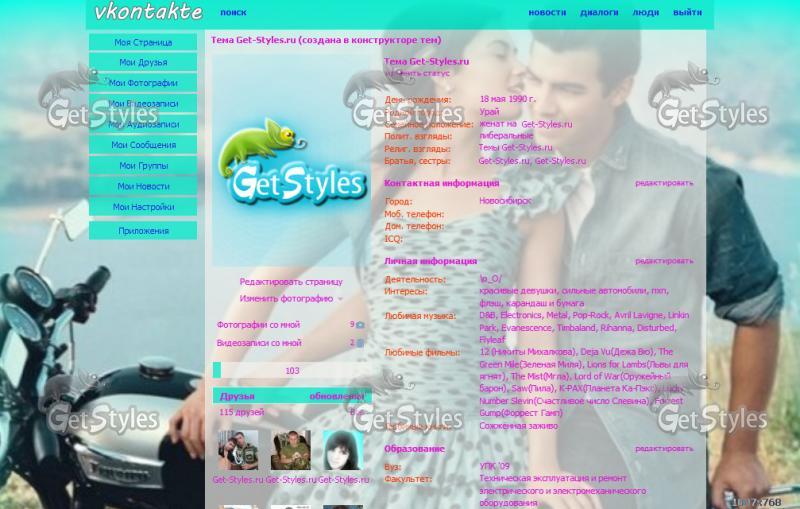This screenshot has width=800, height=509.
Task: Open the Друзья section header
Action: click(x=237, y=396)
